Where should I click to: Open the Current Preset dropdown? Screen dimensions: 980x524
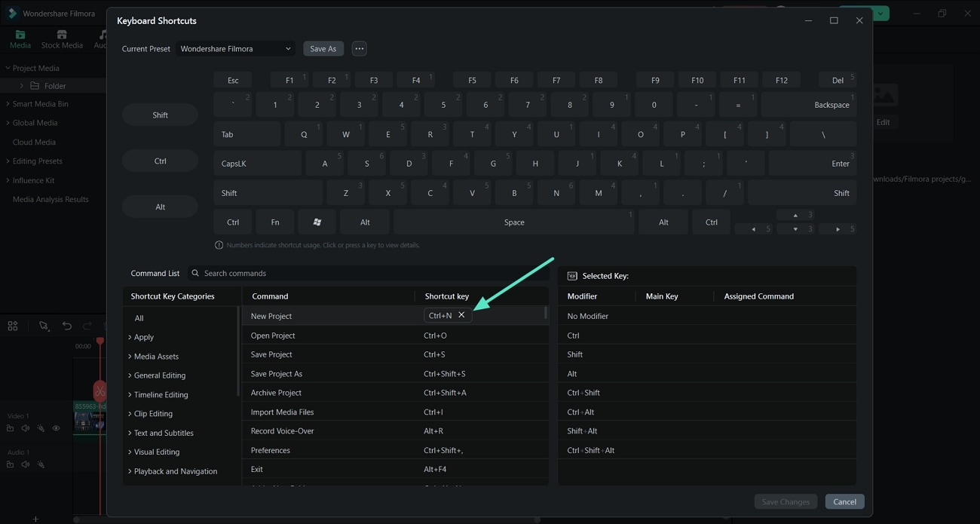pyautogui.click(x=236, y=48)
